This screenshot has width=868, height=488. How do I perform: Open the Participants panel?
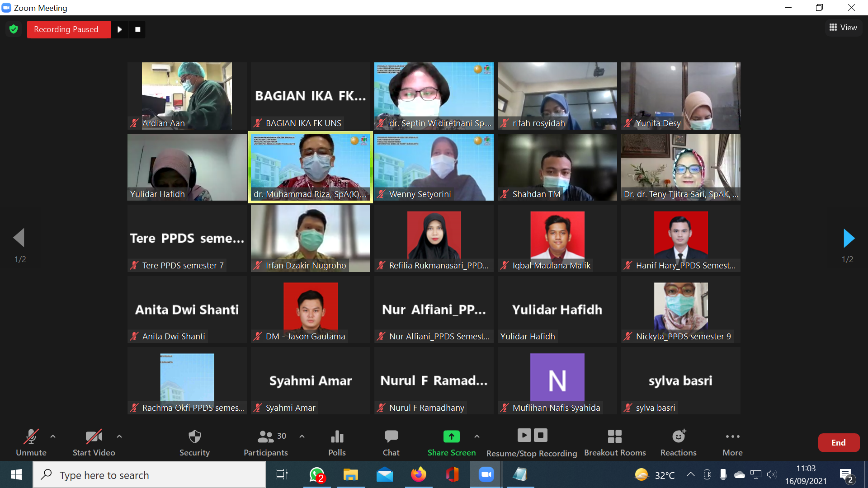266,442
